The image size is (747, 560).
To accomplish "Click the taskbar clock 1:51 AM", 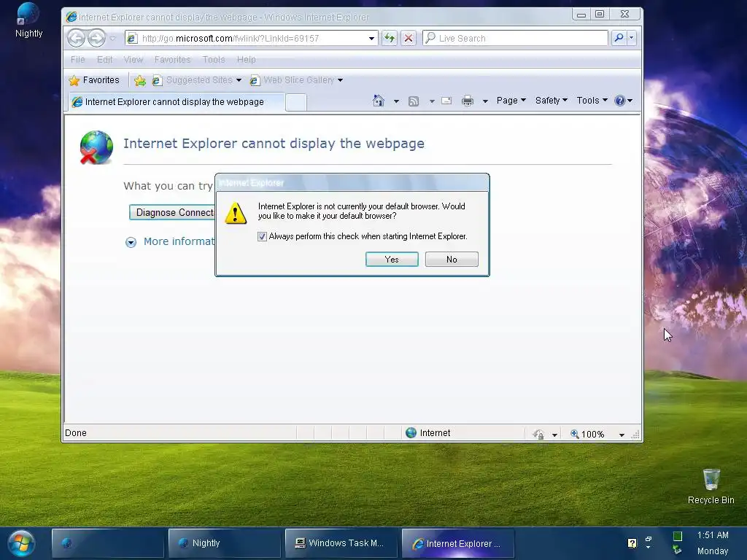I will (x=713, y=535).
